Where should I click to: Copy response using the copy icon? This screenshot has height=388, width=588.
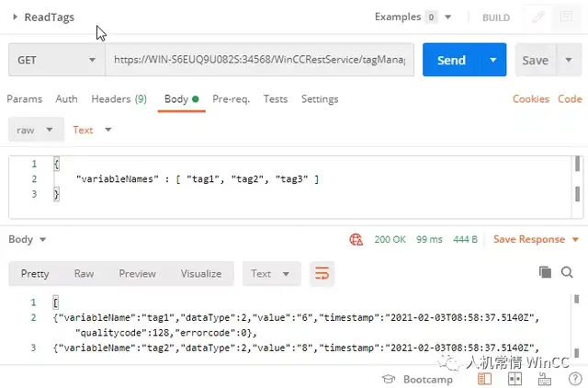(x=545, y=273)
